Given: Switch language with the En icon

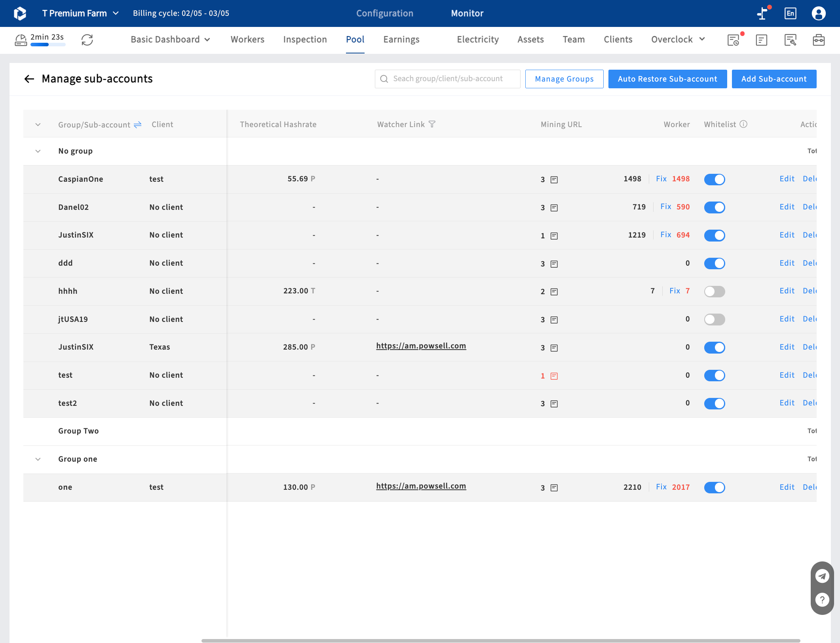Looking at the screenshot, I should pyautogui.click(x=790, y=13).
